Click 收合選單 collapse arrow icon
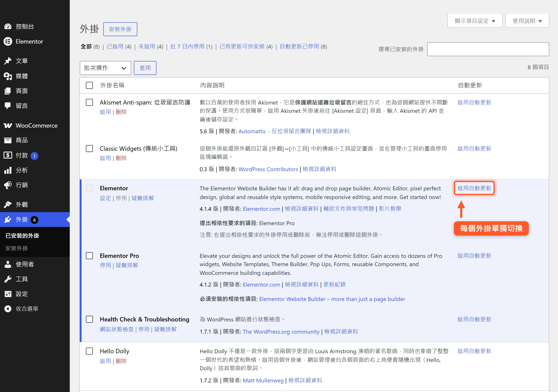 point(8,309)
